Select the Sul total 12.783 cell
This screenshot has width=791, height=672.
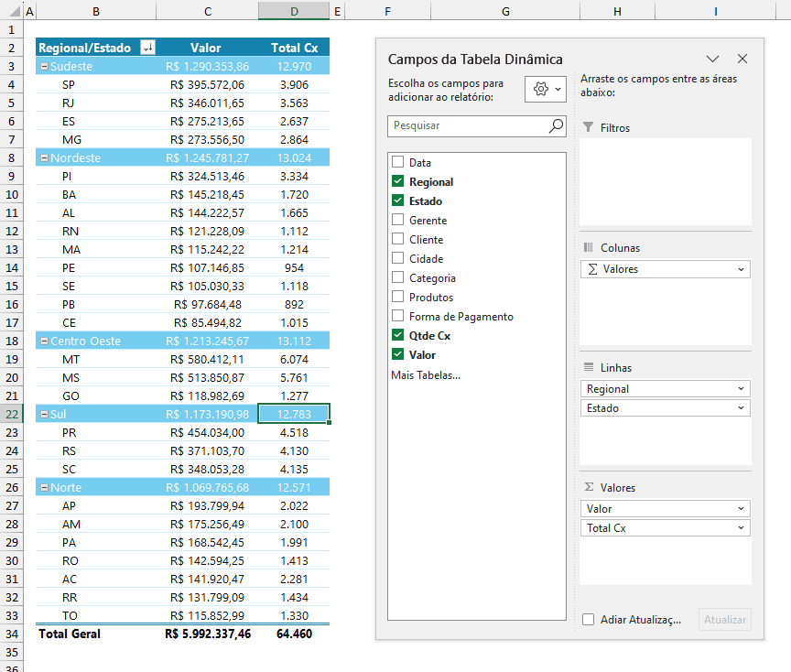(x=294, y=414)
